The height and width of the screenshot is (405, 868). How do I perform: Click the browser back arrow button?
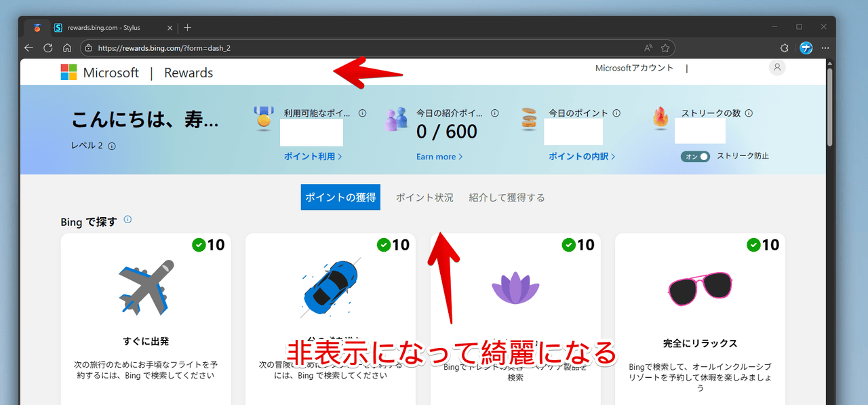tap(28, 48)
